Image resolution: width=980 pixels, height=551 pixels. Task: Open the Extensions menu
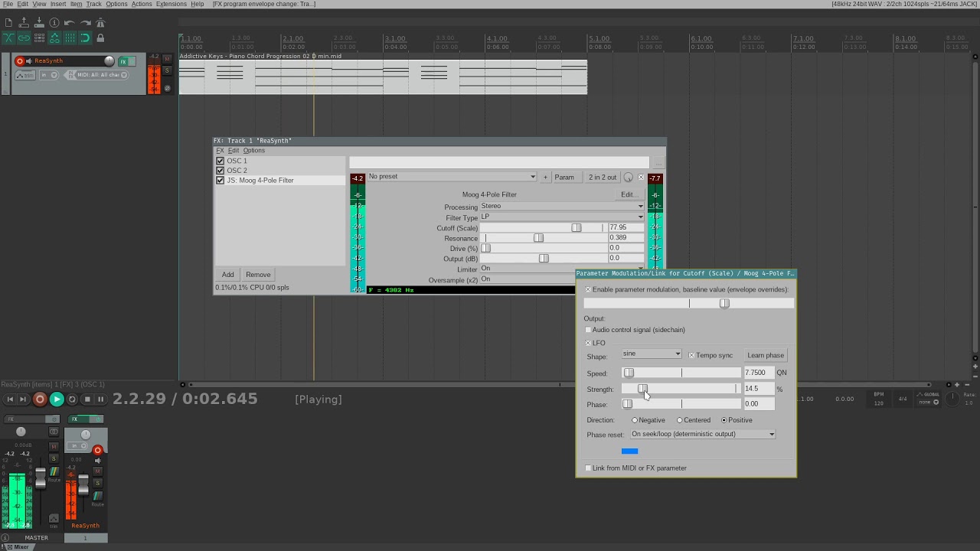(x=171, y=4)
